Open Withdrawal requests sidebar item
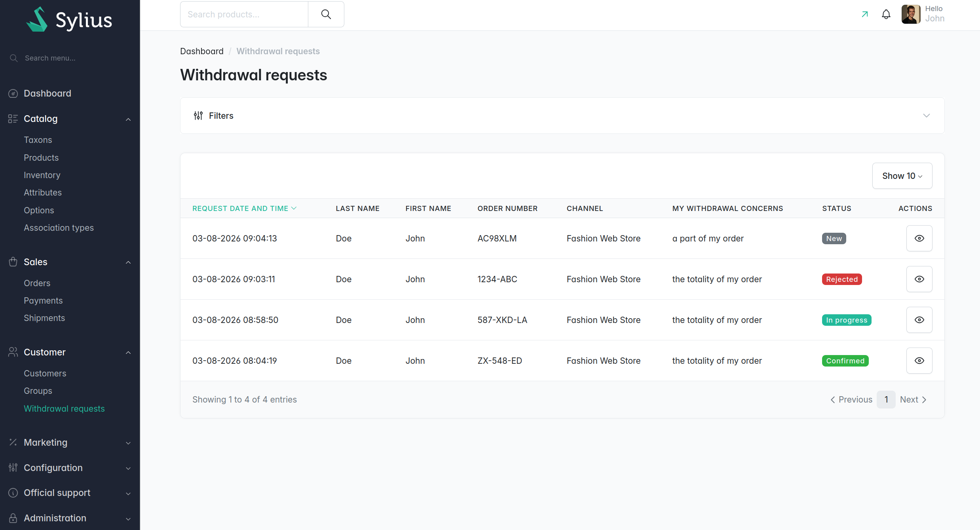 click(64, 408)
